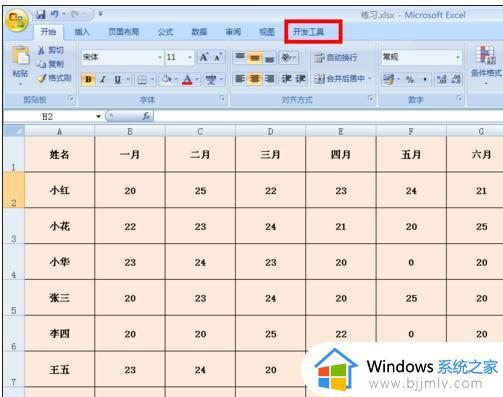The height and width of the screenshot is (397, 503).
Task: Align text to middle vertically
Action: pyautogui.click(x=255, y=57)
